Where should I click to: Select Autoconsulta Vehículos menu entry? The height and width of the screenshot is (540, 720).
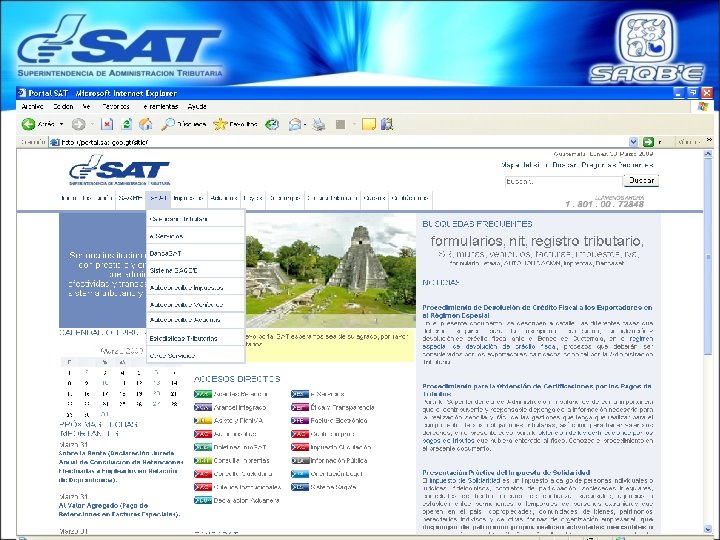pos(196,304)
